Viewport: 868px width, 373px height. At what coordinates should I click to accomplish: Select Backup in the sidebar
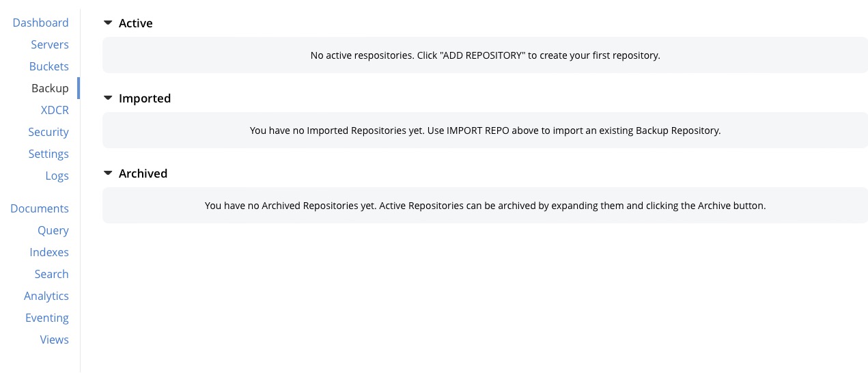point(50,88)
